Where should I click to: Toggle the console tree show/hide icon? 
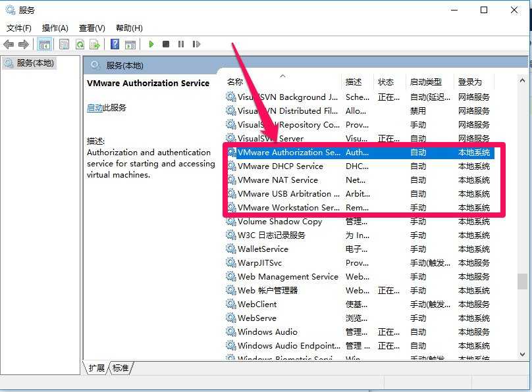click(x=45, y=44)
